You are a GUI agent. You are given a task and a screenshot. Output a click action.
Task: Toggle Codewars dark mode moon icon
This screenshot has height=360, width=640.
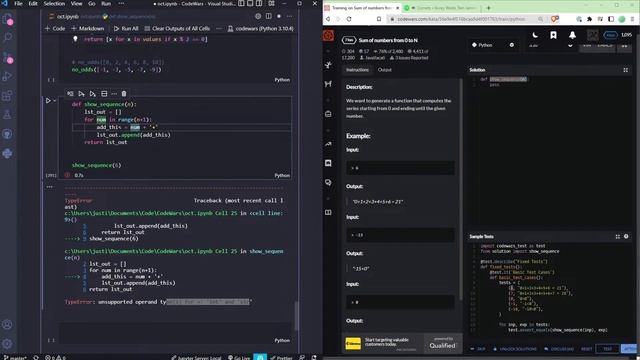(x=535, y=35)
